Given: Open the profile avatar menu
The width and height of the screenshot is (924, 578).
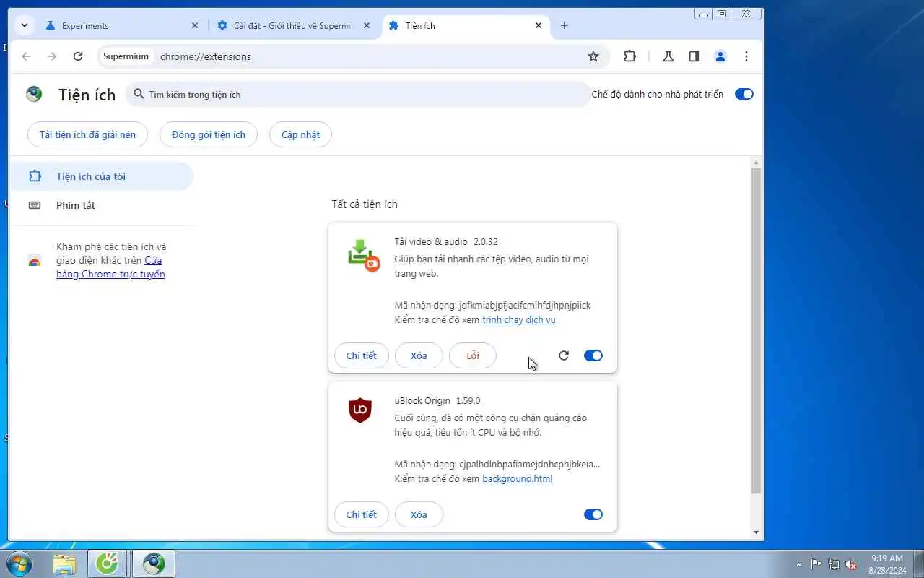Looking at the screenshot, I should [720, 56].
